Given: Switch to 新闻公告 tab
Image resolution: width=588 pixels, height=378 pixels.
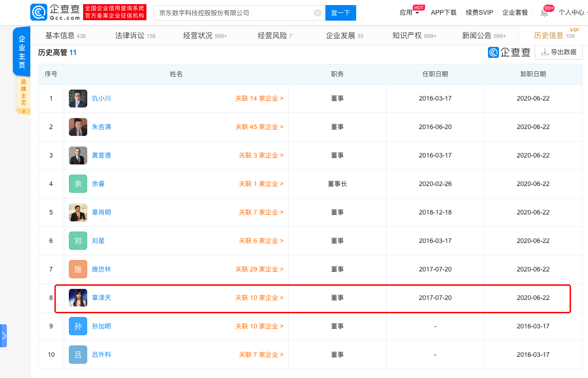Looking at the screenshot, I should 484,35.
